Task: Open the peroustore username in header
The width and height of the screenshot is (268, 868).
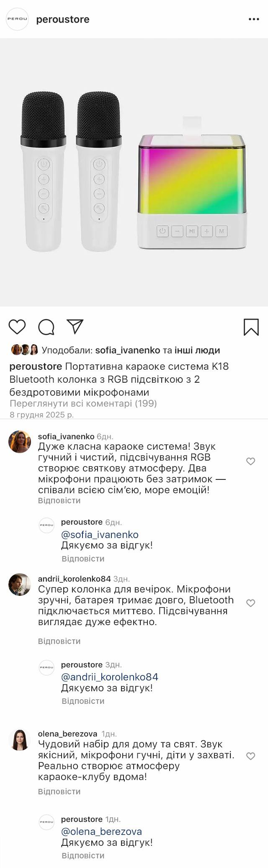Action: tap(63, 19)
